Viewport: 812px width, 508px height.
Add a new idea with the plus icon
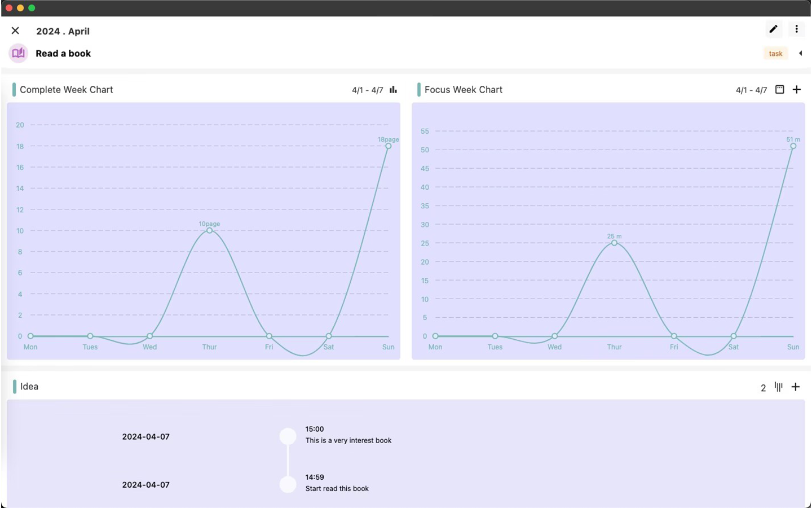[795, 387]
